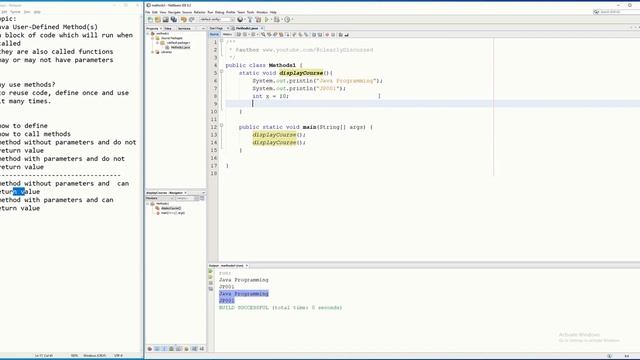This screenshot has height=360, width=640.
Task: Click the Find Selection magnifier icon in editor toolbar
Action: (264, 35)
